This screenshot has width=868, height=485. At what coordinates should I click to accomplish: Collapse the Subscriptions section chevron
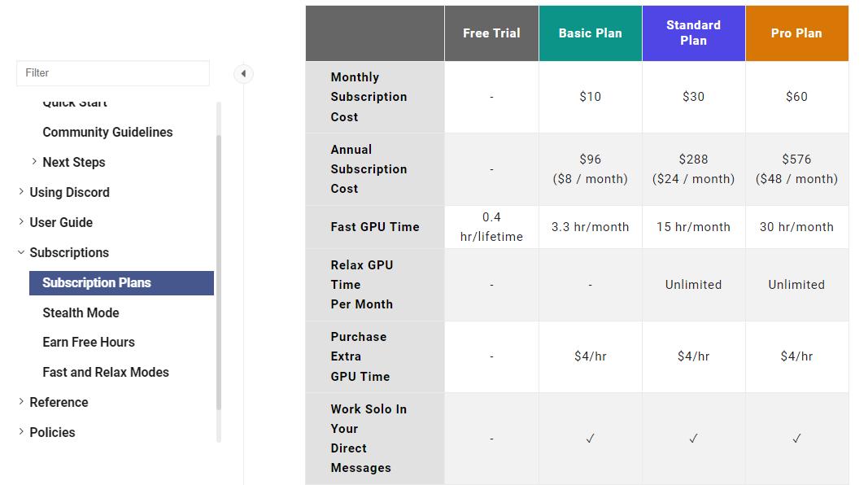point(21,252)
